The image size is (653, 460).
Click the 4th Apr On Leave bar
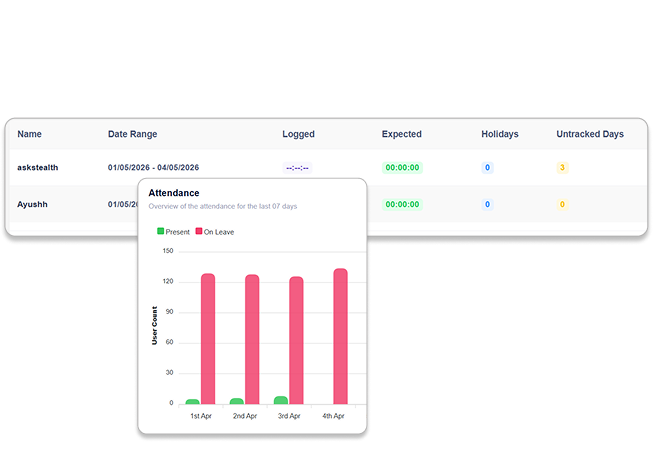pos(340,336)
